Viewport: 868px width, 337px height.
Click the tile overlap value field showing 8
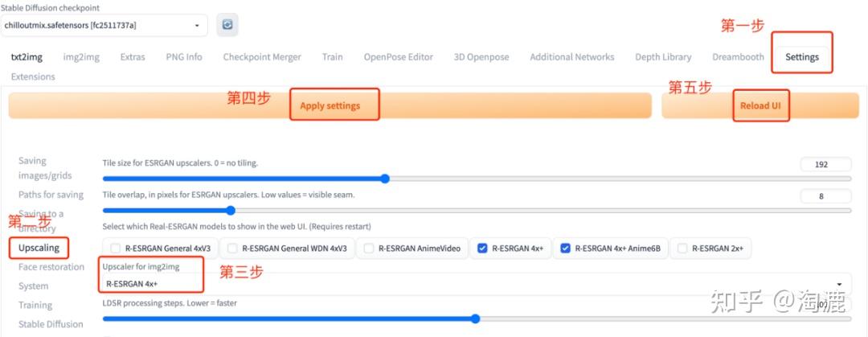click(825, 196)
